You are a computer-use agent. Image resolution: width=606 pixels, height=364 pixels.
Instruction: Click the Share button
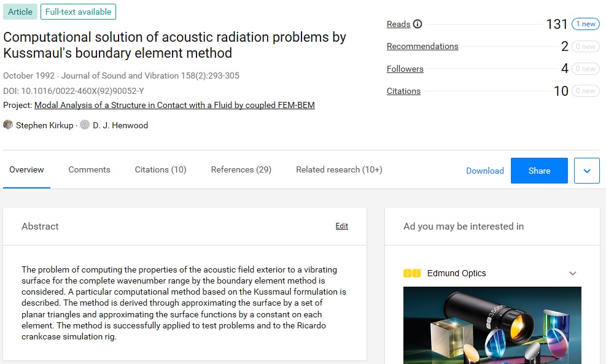tap(539, 171)
